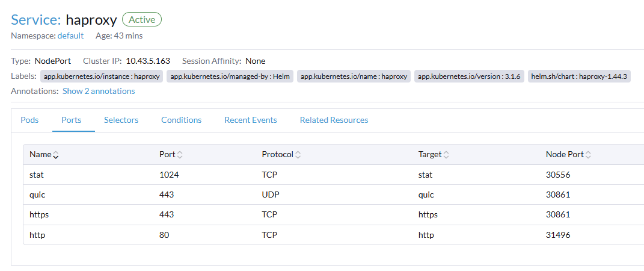The height and width of the screenshot is (271, 644).
Task: Click the app.kubernetes.io/instance label tag
Action: pyautogui.click(x=102, y=76)
